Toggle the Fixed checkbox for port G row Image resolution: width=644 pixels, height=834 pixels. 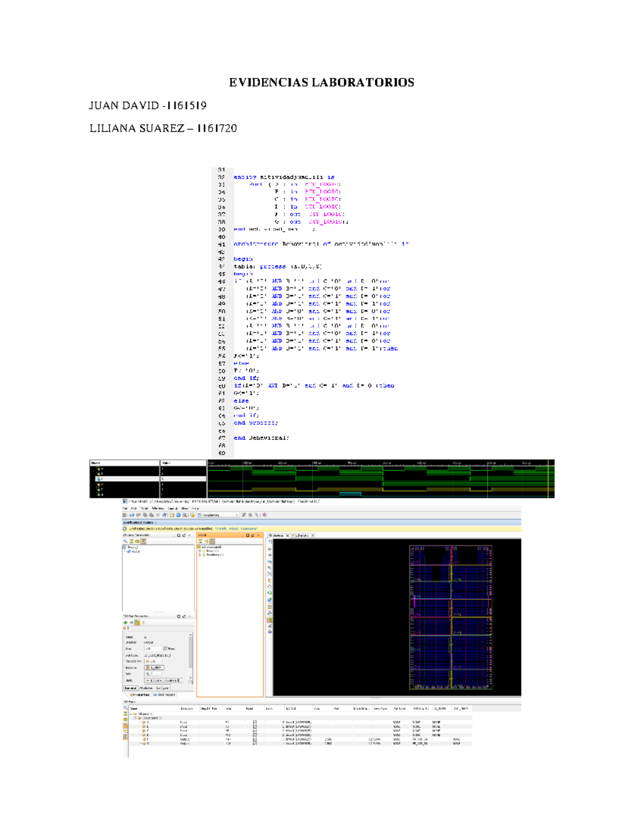(254, 744)
